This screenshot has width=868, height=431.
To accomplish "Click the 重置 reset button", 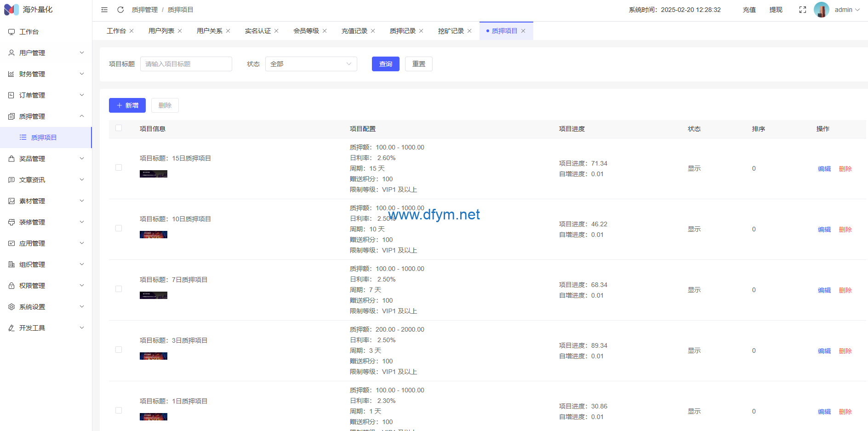I will (x=419, y=64).
